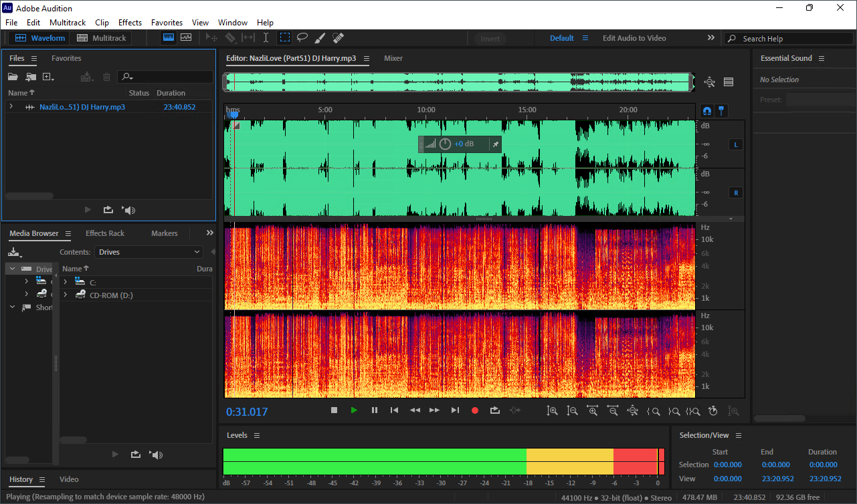Viewport: 857px width, 504px height.
Task: Switch to Waveform view
Action: pyautogui.click(x=40, y=38)
